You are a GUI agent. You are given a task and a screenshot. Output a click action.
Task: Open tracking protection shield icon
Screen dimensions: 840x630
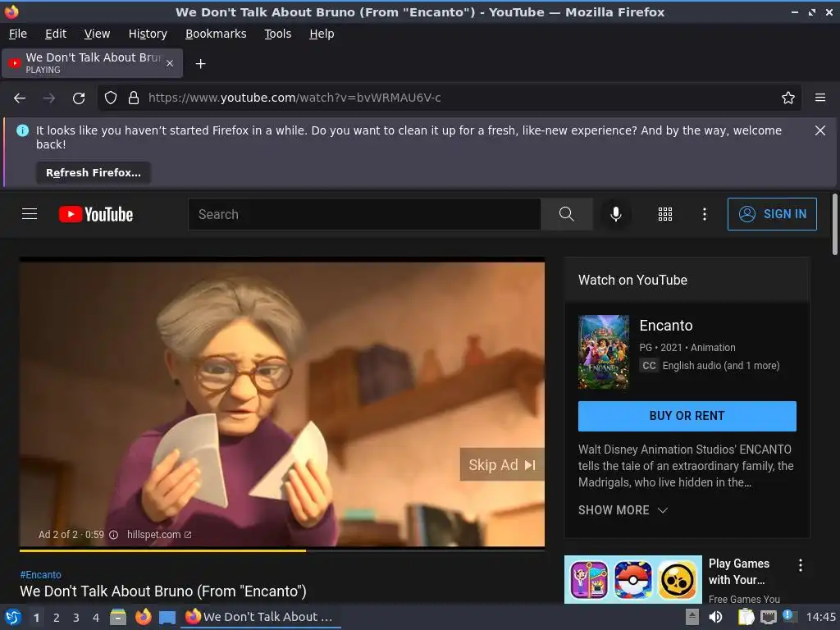tap(111, 98)
